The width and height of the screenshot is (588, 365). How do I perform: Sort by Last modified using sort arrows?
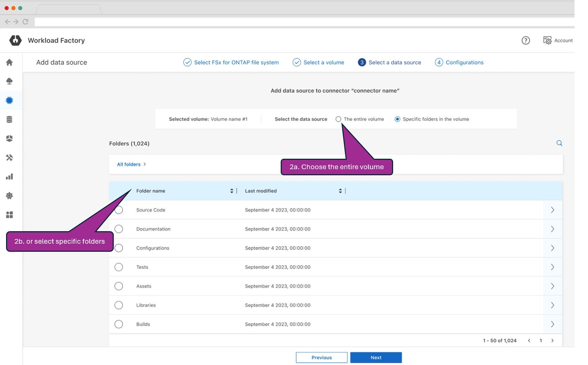(340, 190)
